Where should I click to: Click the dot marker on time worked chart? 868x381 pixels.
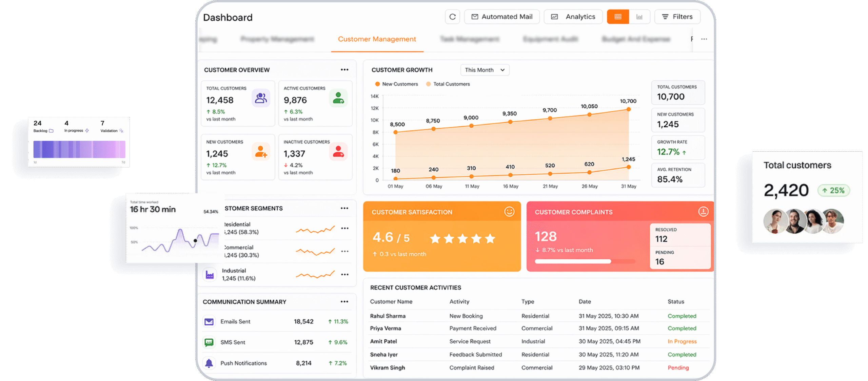click(195, 241)
